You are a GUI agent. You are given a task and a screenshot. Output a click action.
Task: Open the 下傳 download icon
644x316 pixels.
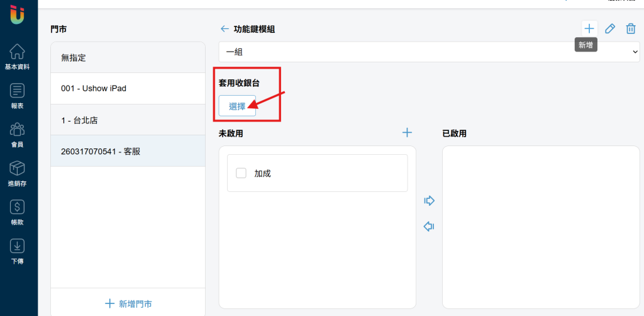17,245
